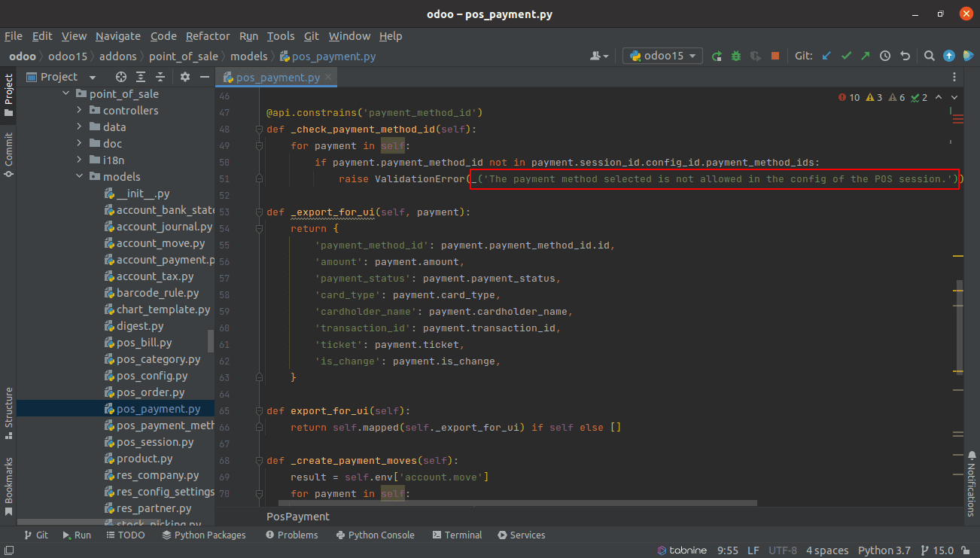Open Python Packages tool window
The height and width of the screenshot is (558, 980).
(204, 535)
